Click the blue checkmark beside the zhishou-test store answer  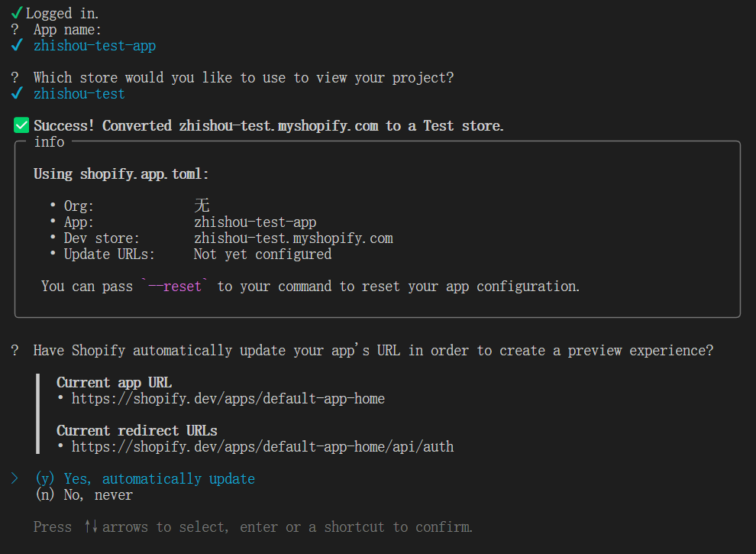tap(17, 92)
